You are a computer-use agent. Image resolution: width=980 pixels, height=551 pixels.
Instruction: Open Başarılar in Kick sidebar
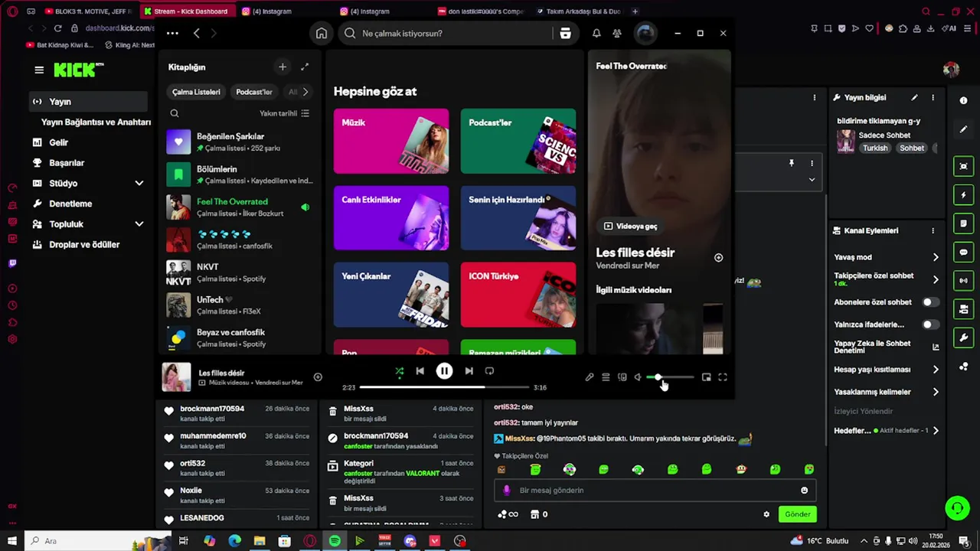tap(67, 163)
